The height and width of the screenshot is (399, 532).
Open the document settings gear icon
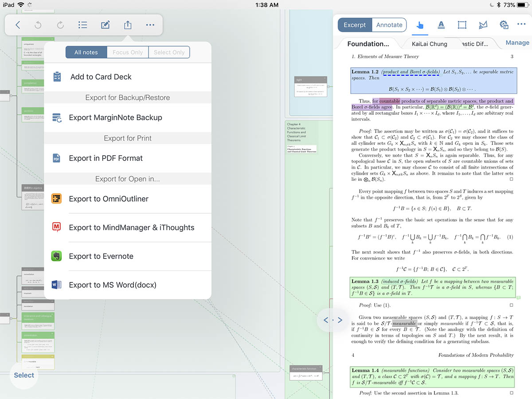point(504,25)
